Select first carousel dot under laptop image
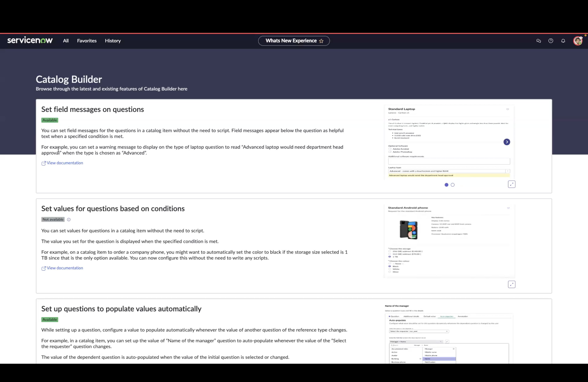The width and height of the screenshot is (588, 382). [x=446, y=185]
